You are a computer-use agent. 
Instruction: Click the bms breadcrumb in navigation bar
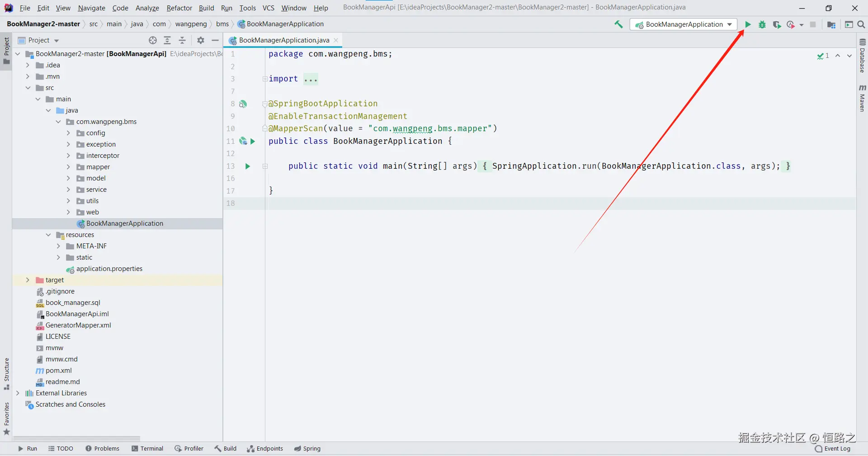[222, 24]
